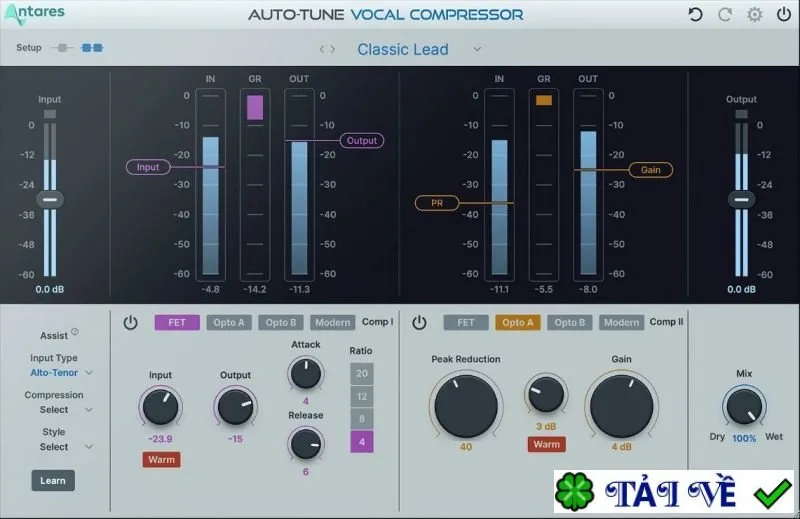Screen dimensions: 800x519
Task: Select ratio 20 for Comp I
Action: 362,374
